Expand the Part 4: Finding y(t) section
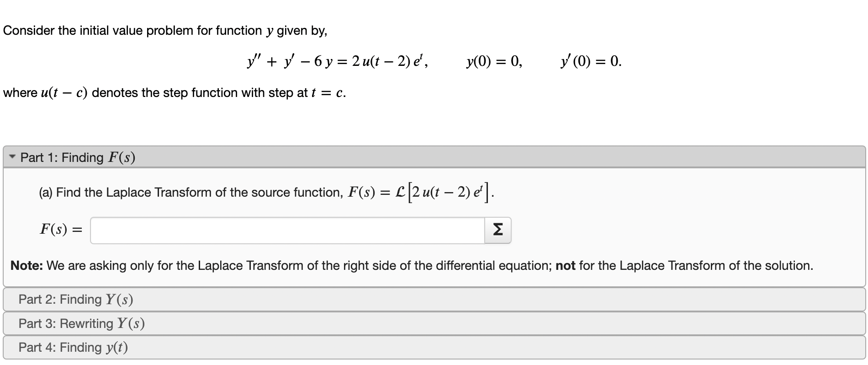868x365 pixels. point(73,347)
